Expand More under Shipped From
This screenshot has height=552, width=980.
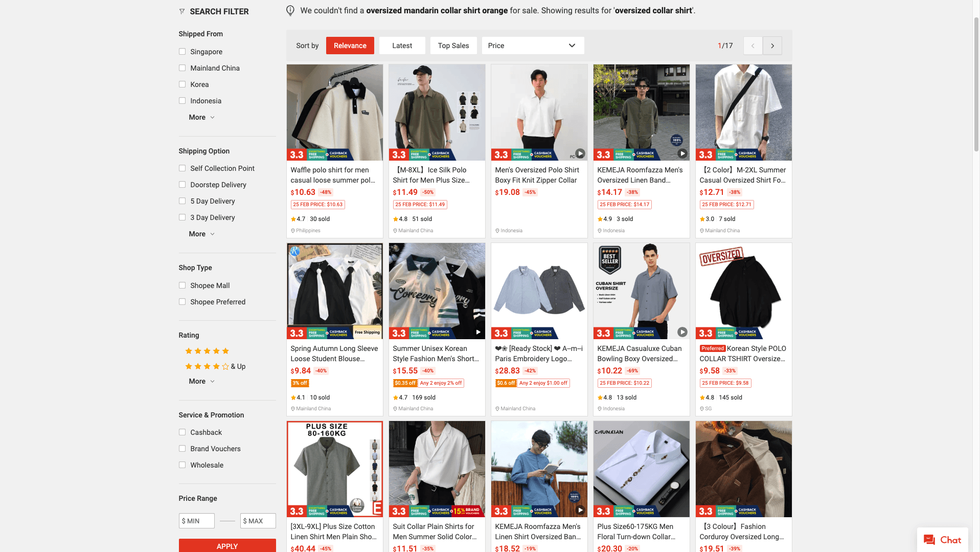pyautogui.click(x=201, y=117)
